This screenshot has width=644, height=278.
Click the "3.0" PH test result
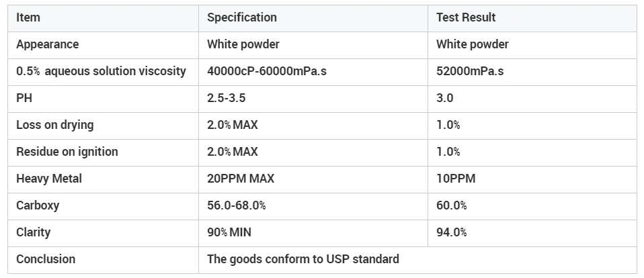point(444,98)
